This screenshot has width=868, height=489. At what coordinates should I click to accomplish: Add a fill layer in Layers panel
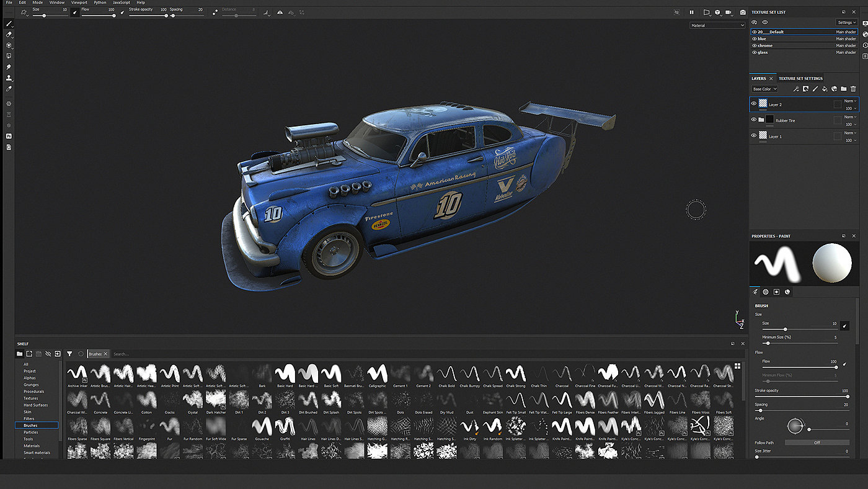(x=825, y=89)
